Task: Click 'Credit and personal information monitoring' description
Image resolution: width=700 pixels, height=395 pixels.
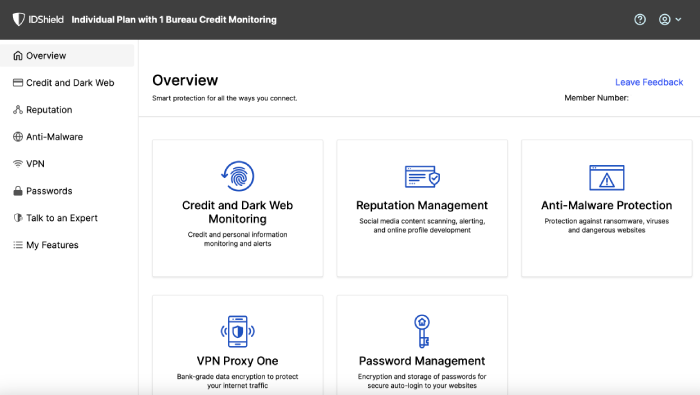Action: [x=238, y=239]
